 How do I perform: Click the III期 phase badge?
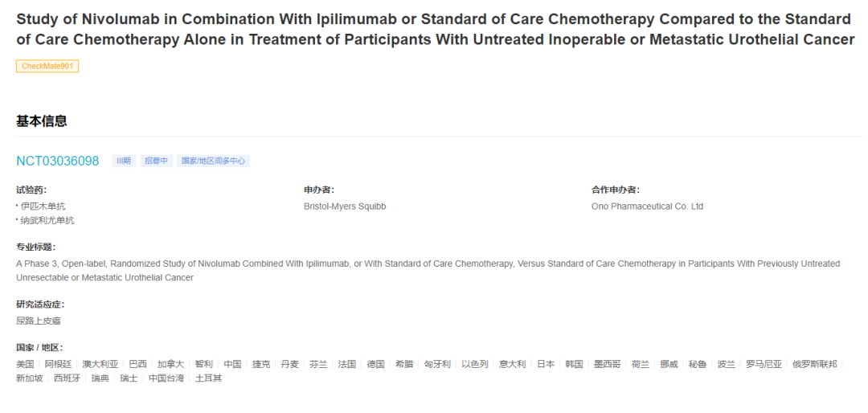click(x=124, y=161)
